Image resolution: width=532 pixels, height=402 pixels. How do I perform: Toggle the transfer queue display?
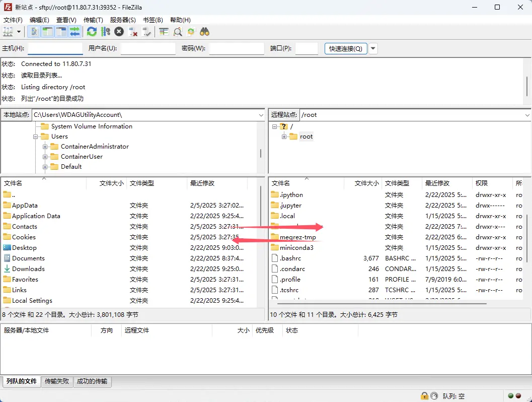point(74,32)
